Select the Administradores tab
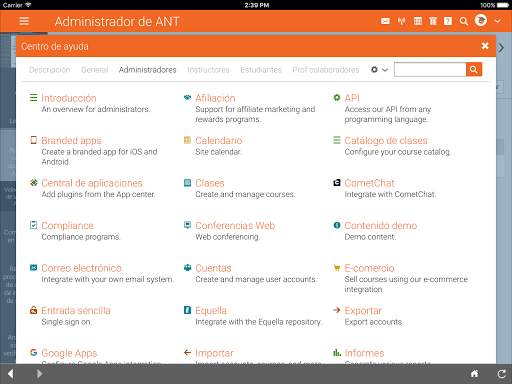 147,70
